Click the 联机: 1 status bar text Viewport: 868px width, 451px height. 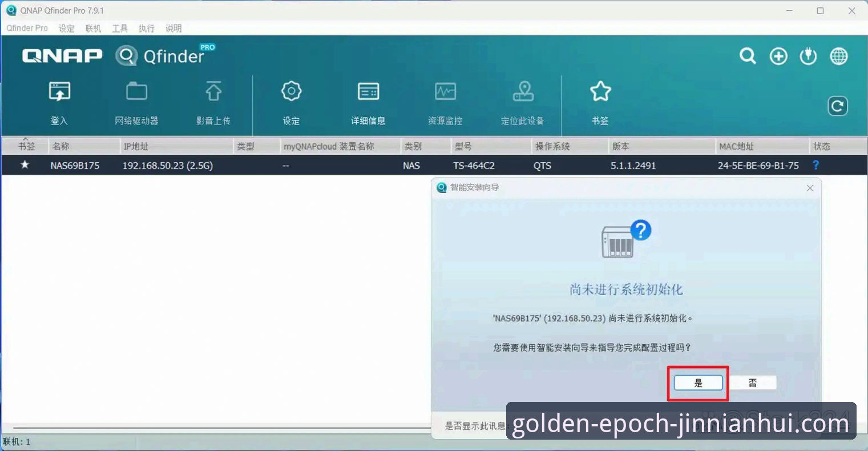[17, 442]
